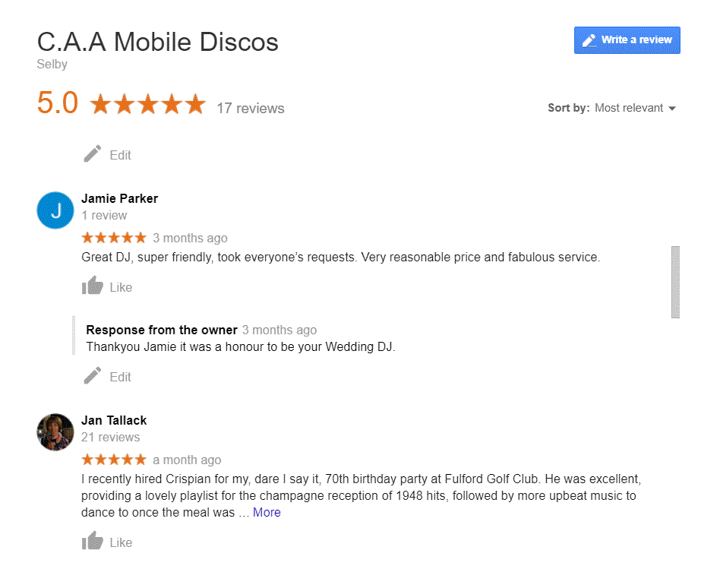This screenshot has height=588, width=720.
Task: Click the reviews list scrollbar thumb
Action: click(675, 281)
